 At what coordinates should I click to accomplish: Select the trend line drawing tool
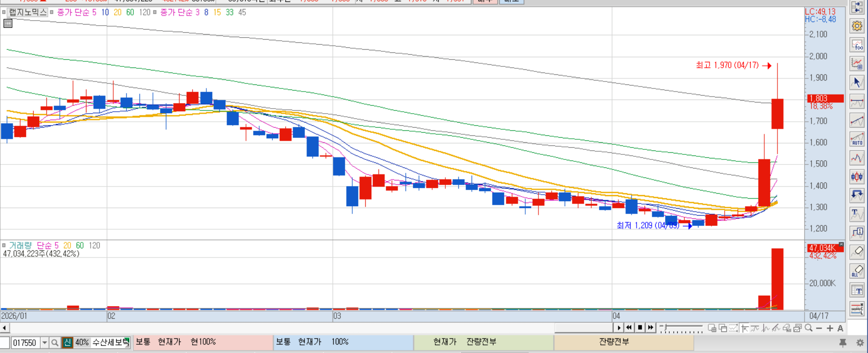pyautogui.click(x=857, y=120)
